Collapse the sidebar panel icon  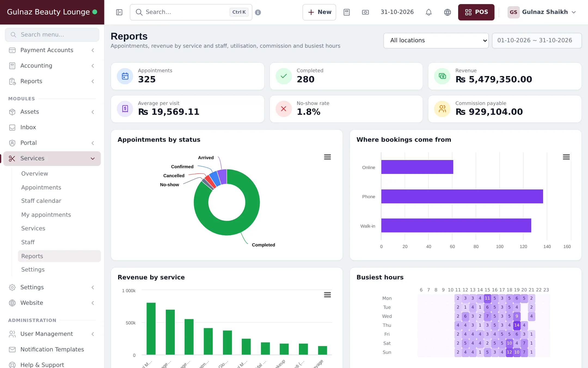click(x=119, y=12)
